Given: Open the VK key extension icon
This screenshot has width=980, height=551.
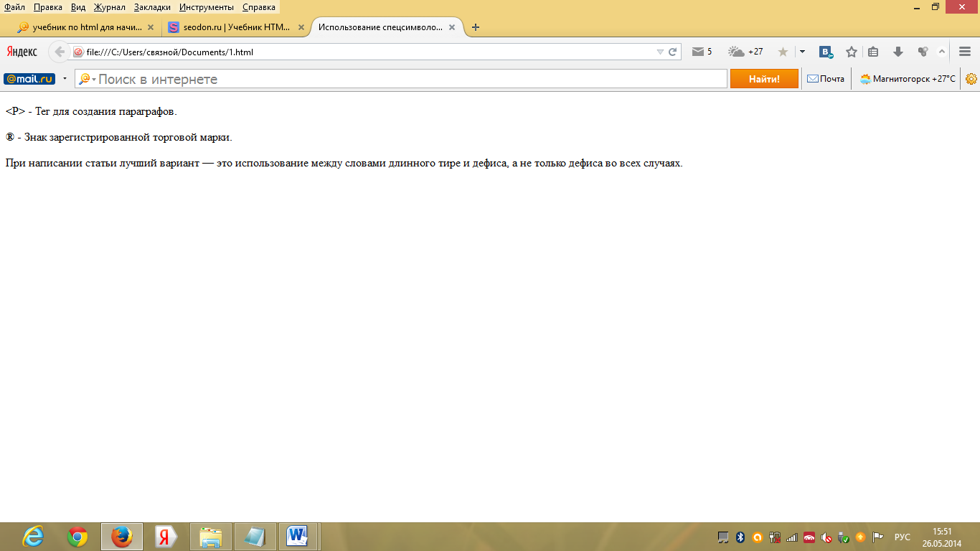Looking at the screenshot, I should point(826,52).
